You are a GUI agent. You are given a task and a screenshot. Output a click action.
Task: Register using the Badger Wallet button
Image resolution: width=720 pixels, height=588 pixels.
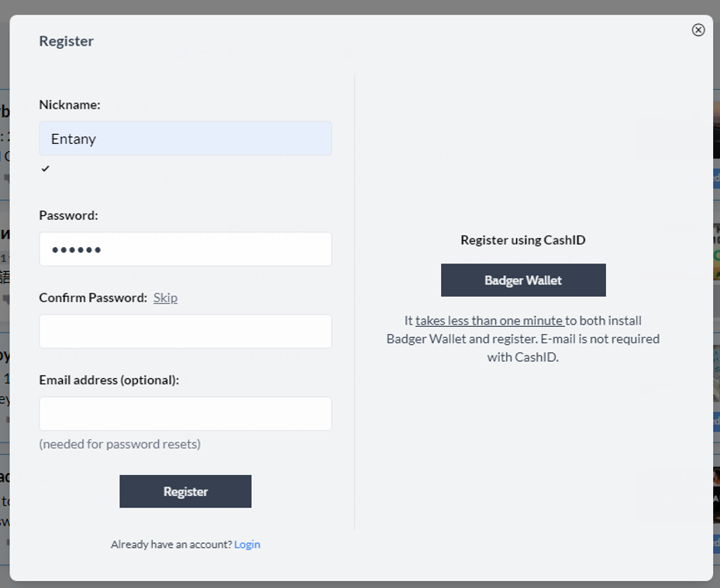523,280
